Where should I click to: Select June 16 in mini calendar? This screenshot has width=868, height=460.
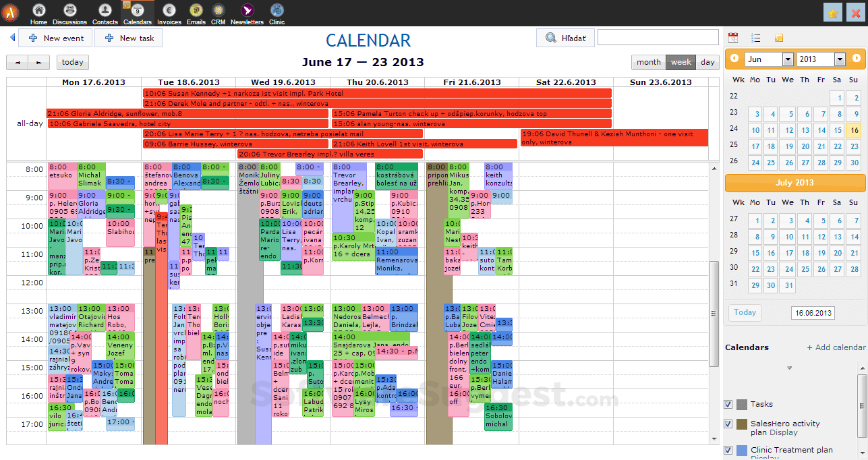[x=854, y=131]
